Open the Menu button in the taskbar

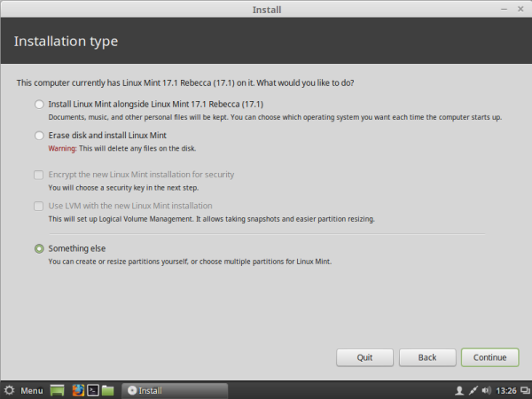point(32,390)
